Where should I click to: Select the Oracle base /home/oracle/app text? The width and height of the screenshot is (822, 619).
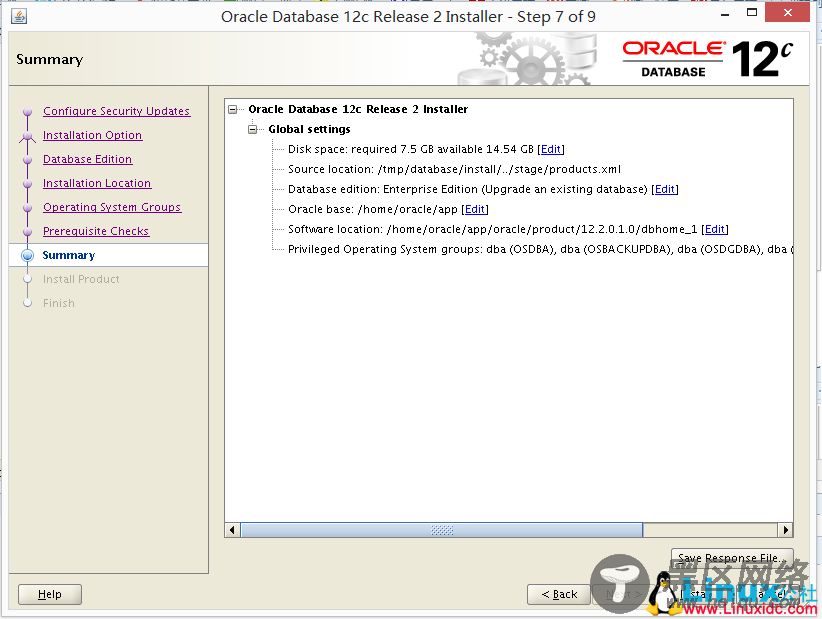(x=373, y=209)
